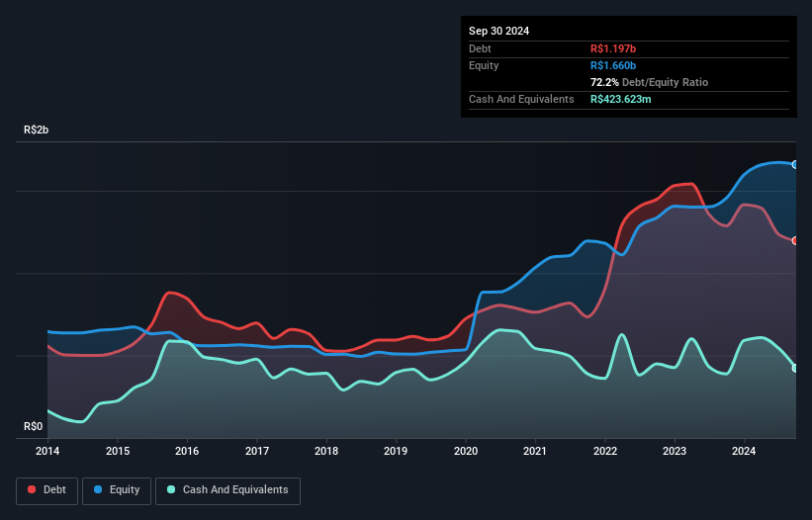Image resolution: width=812 pixels, height=520 pixels.
Task: Select the 2024 x-axis label
Action: pyautogui.click(x=744, y=451)
